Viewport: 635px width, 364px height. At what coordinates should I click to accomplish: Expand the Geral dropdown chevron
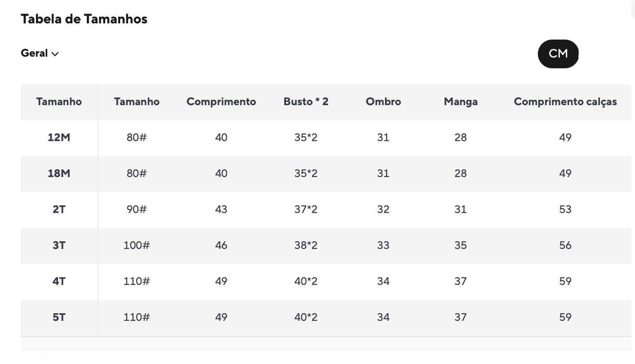[55, 54]
